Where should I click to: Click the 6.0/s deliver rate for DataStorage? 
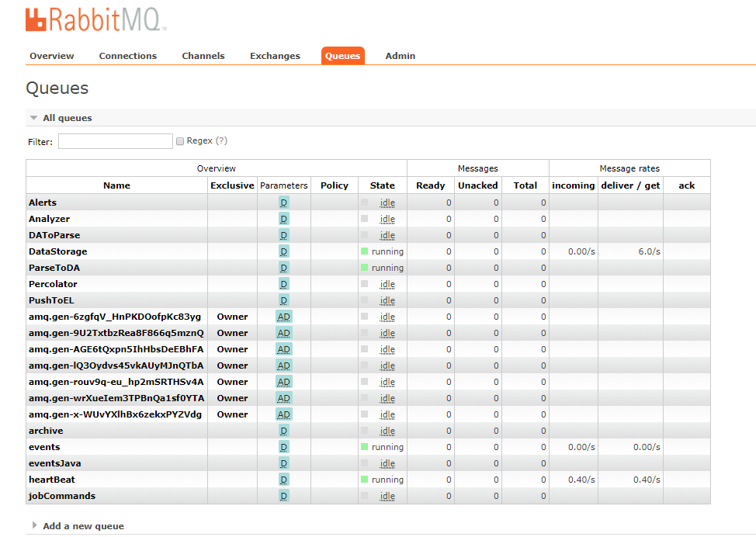click(x=649, y=251)
